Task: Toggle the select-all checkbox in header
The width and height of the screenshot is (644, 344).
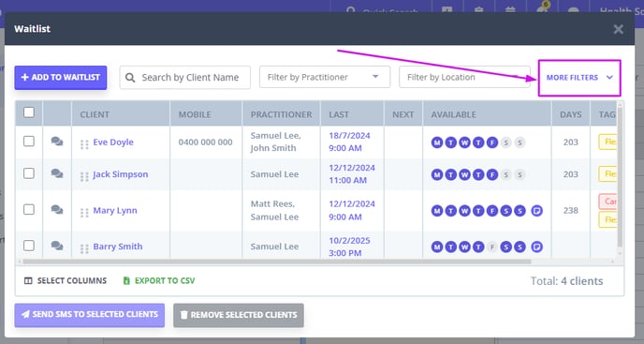Action: coord(29,112)
